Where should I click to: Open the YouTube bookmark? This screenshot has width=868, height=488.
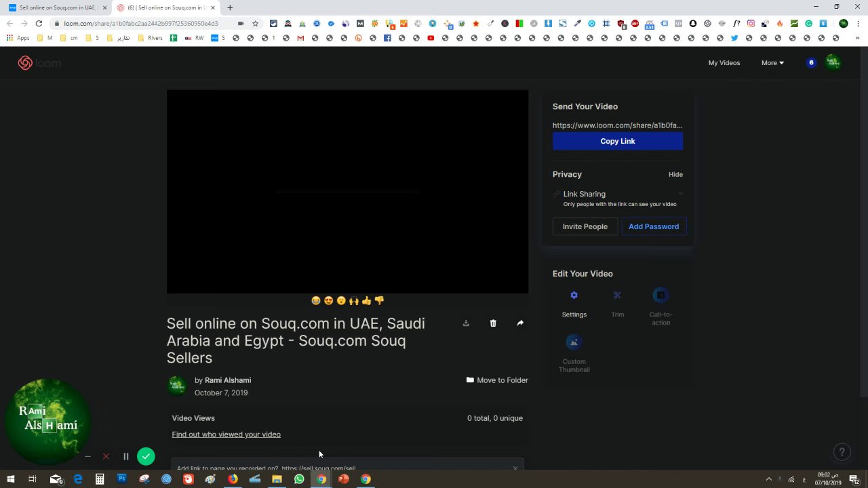(431, 38)
